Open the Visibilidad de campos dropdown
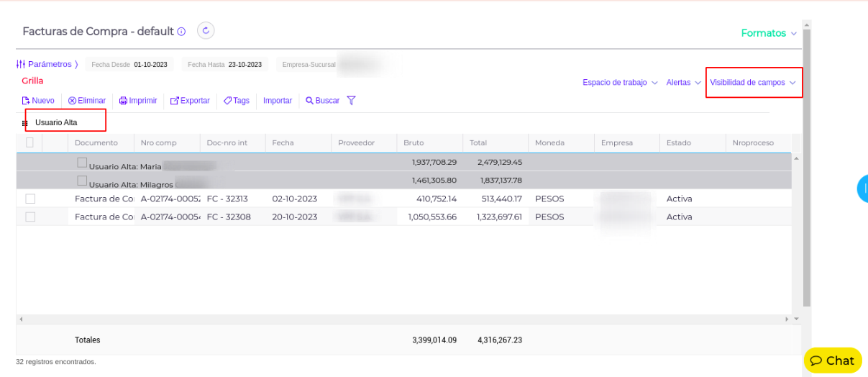Image resolution: width=868 pixels, height=377 pixels. click(x=753, y=83)
